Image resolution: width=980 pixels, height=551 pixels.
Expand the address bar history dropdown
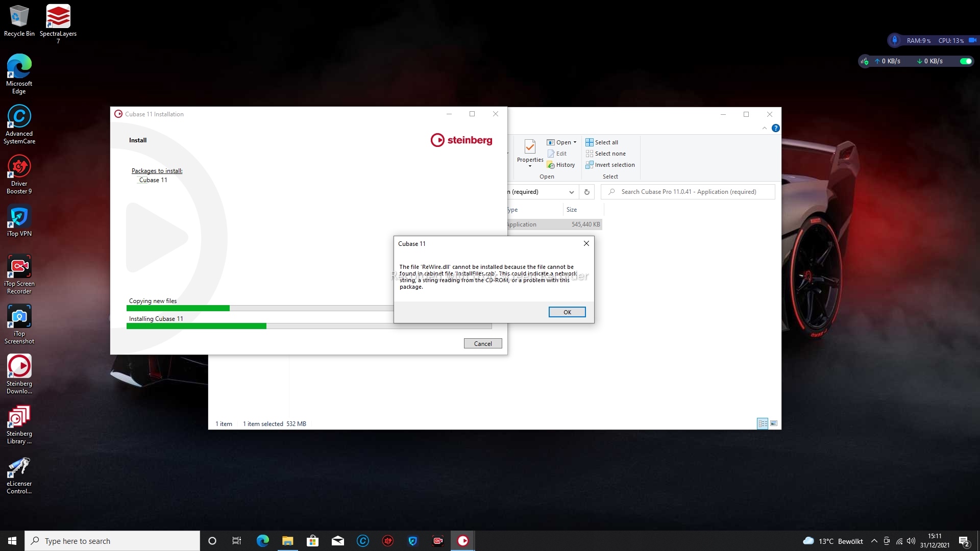click(572, 192)
